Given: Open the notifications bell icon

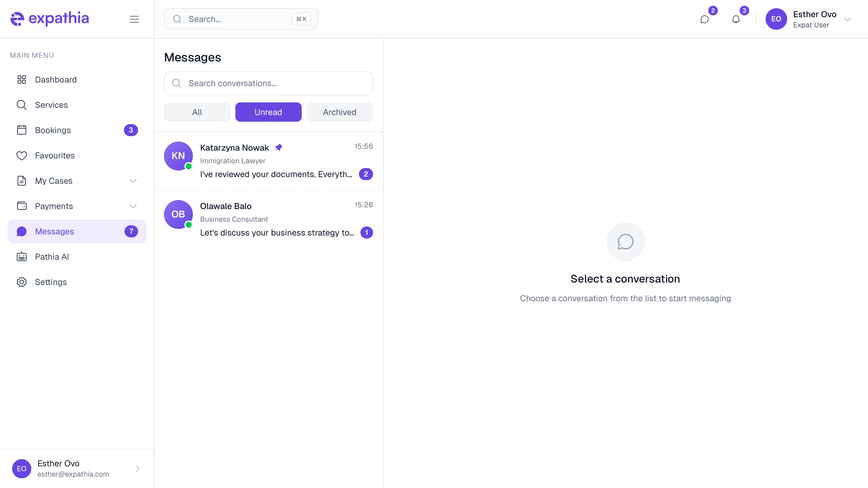Looking at the screenshot, I should tap(736, 19).
